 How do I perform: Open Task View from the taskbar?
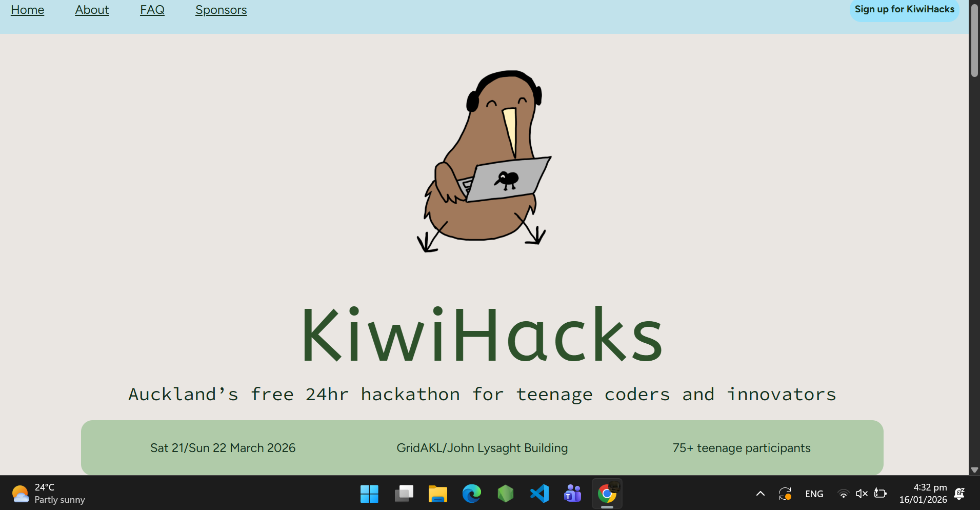[404, 494]
